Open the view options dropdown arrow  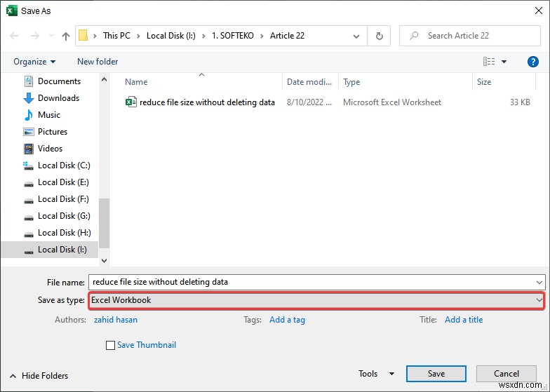pyautogui.click(x=504, y=62)
